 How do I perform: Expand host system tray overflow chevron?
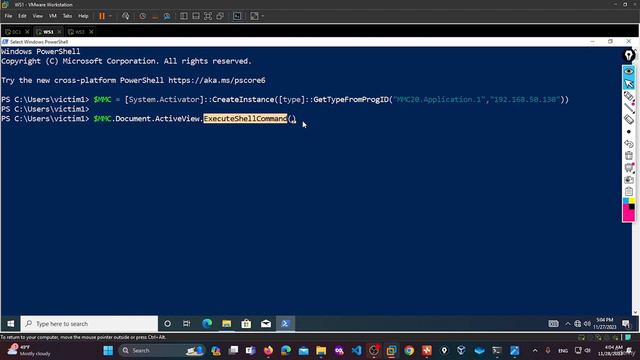tap(535, 351)
